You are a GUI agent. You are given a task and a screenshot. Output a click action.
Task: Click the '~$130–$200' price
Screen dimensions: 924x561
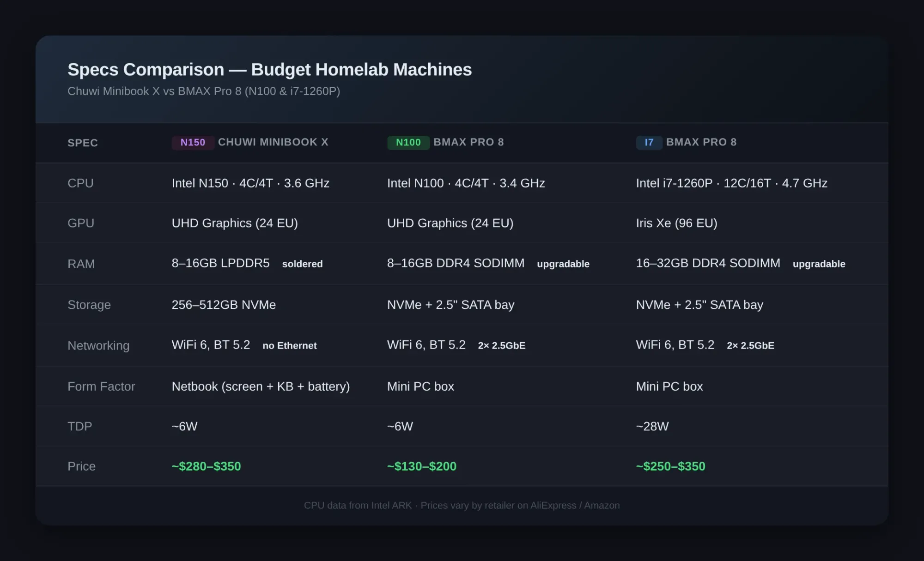[x=422, y=467]
